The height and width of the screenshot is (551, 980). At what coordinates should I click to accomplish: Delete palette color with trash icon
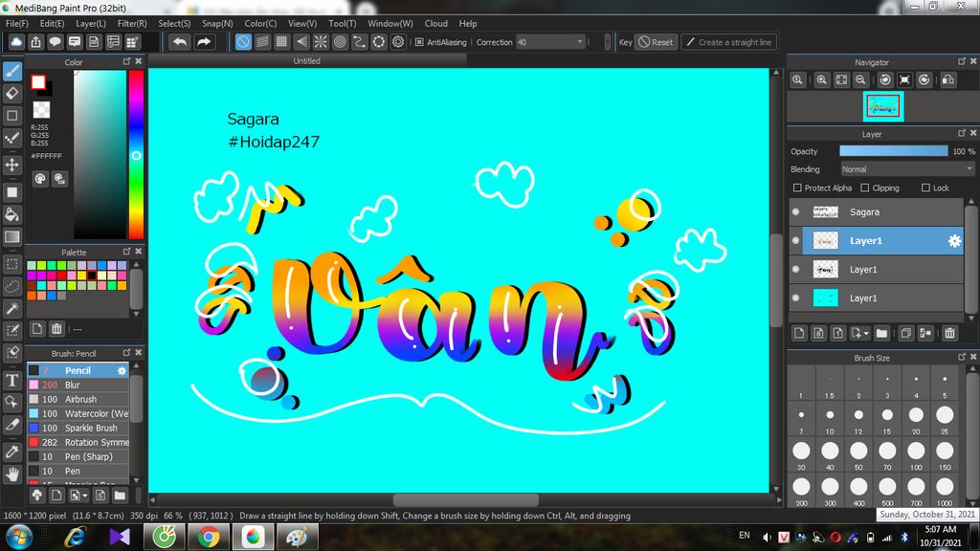pos(56,329)
